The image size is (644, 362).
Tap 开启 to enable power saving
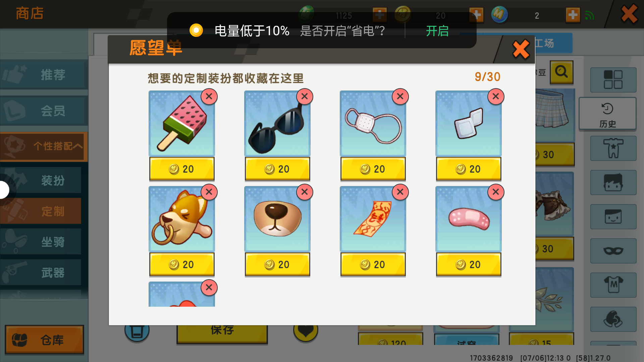437,31
